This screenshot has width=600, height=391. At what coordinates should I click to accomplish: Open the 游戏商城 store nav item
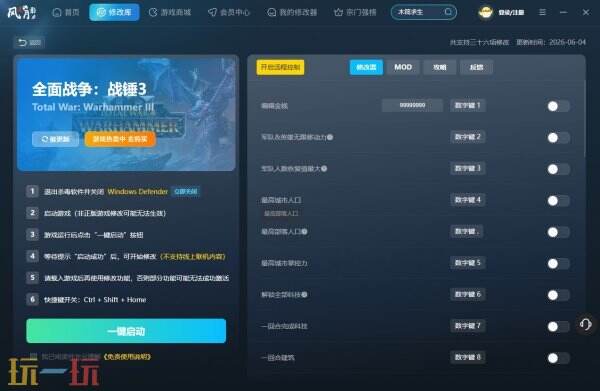click(x=170, y=12)
